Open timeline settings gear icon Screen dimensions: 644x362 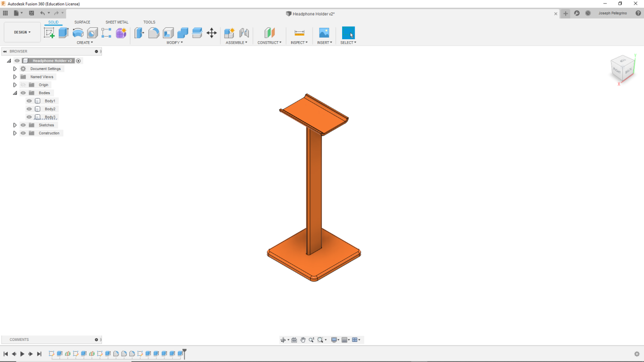(637, 354)
